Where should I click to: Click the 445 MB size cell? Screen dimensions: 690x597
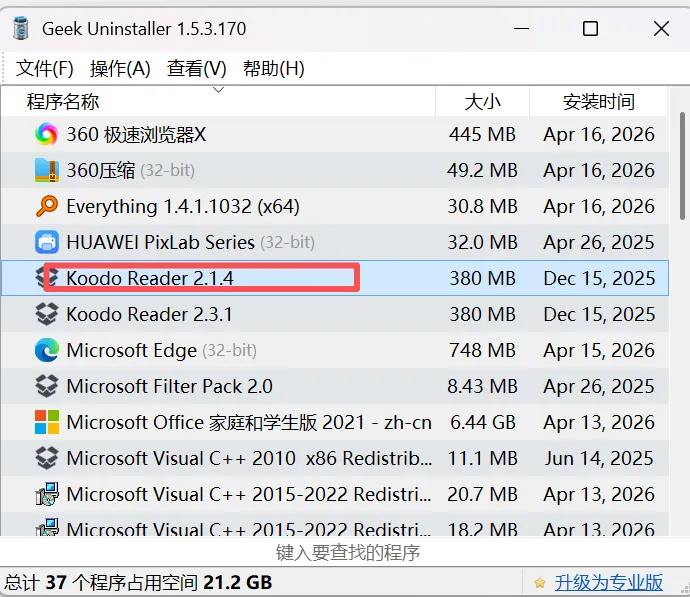[x=482, y=134]
